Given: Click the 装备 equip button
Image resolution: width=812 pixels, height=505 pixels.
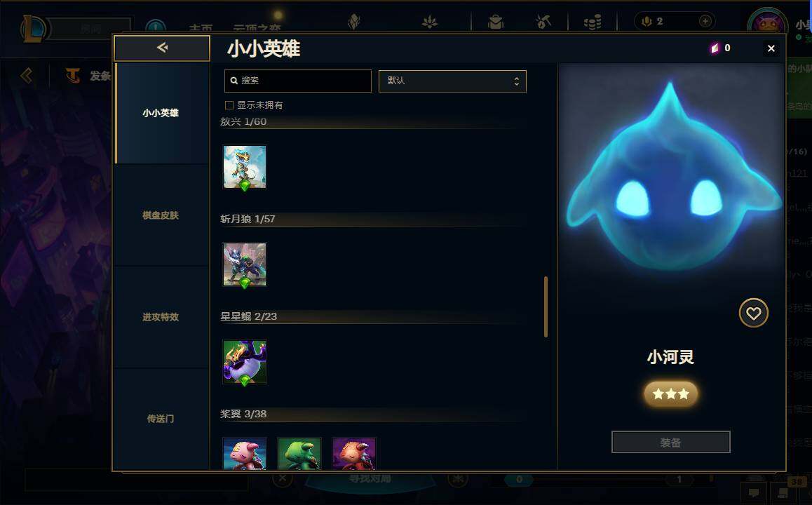Looking at the screenshot, I should (670, 442).
